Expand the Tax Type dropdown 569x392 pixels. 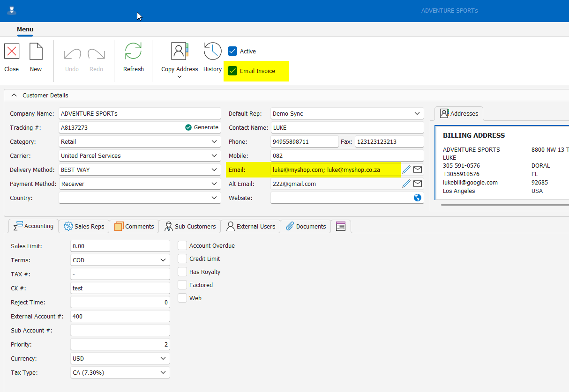pos(163,372)
